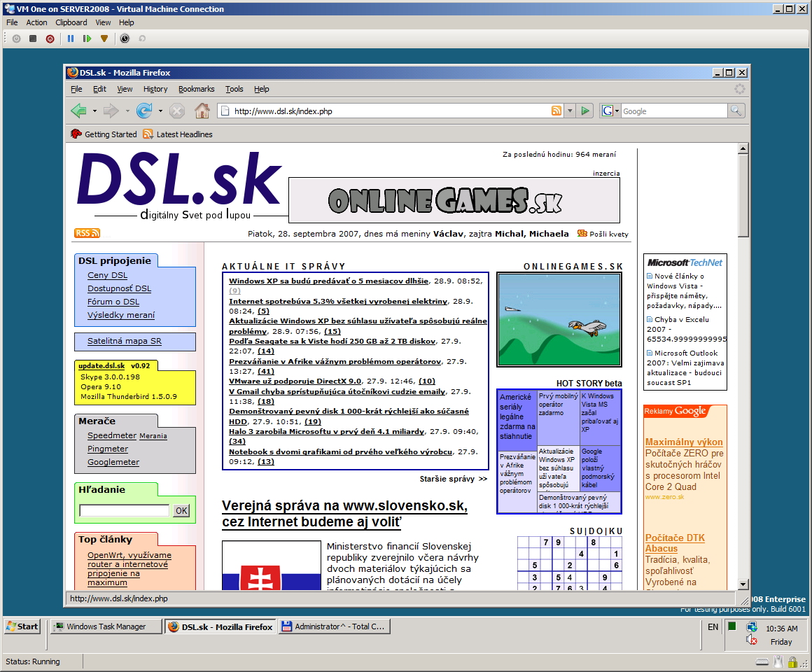
Task: Open the Speedmeter link
Action: [x=112, y=435]
